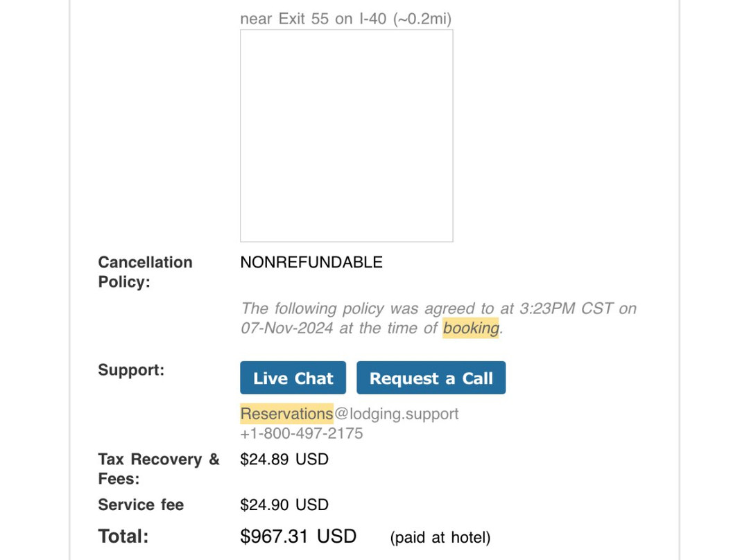
Task: Click the highlighted word 'booking'
Action: tap(471, 328)
